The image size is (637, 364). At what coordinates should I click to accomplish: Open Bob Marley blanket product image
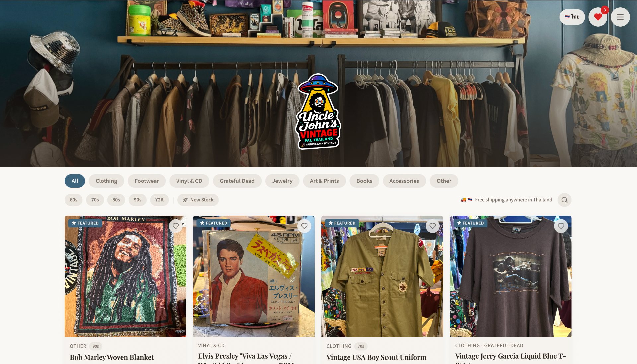125,276
